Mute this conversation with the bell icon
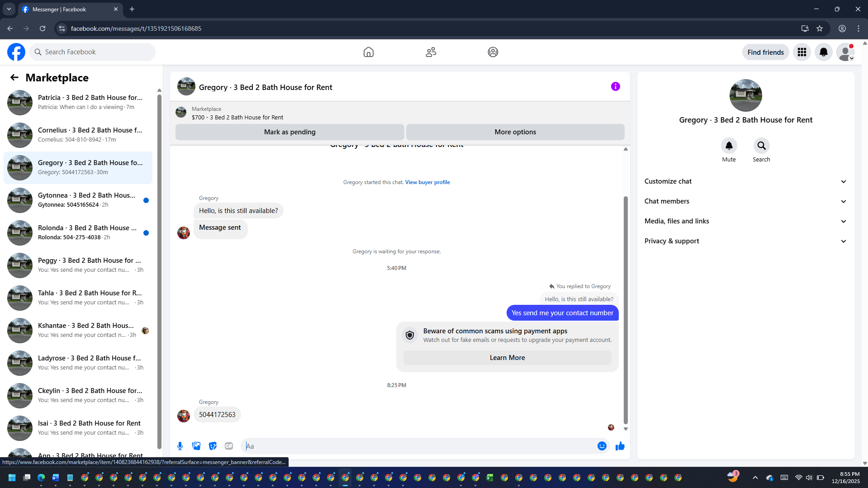 pyautogui.click(x=729, y=146)
